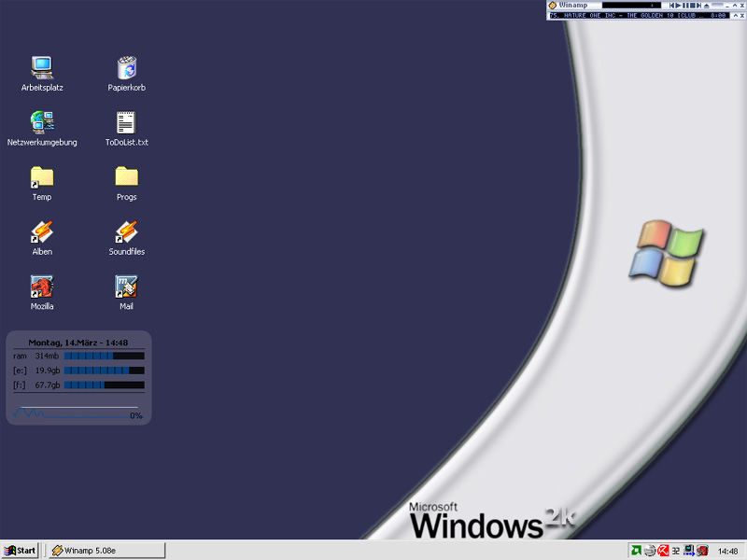This screenshot has height=560, width=747.
Task: Select the ToDoList.txt file icon
Action: [127, 129]
